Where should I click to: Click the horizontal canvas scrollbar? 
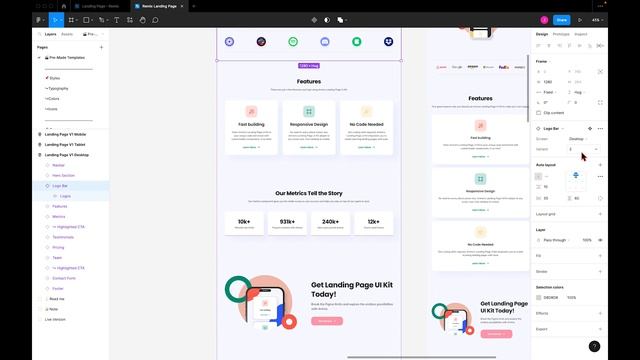(x=421, y=357)
